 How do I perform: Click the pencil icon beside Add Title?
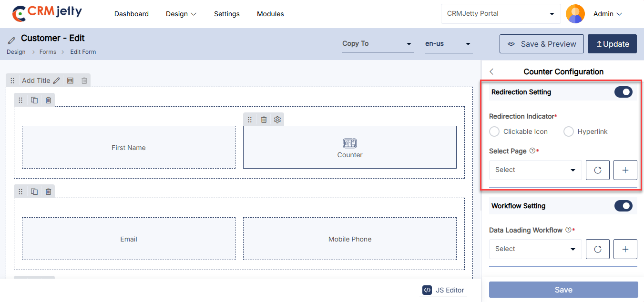pyautogui.click(x=57, y=81)
